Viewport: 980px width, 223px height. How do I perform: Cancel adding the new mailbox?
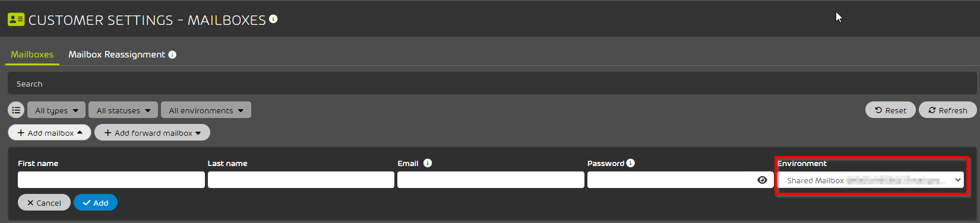(44, 202)
